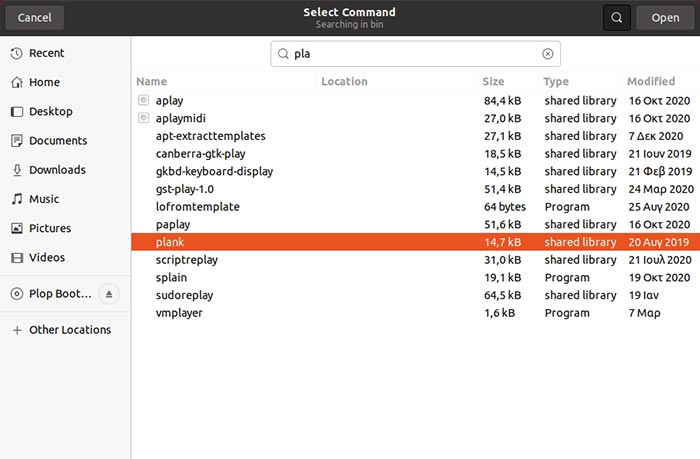Click the Recent clock icon in the sidebar
The width and height of the screenshot is (700, 459).
(17, 53)
